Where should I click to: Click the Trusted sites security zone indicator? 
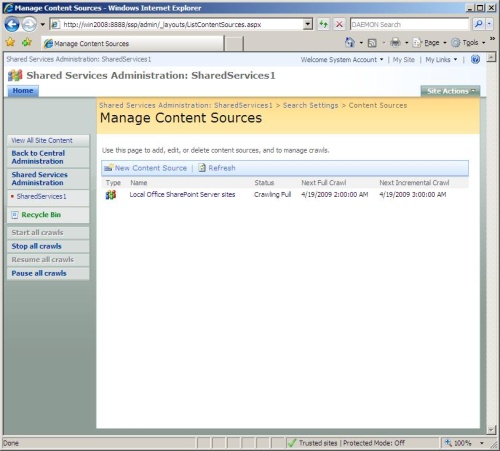click(347, 443)
